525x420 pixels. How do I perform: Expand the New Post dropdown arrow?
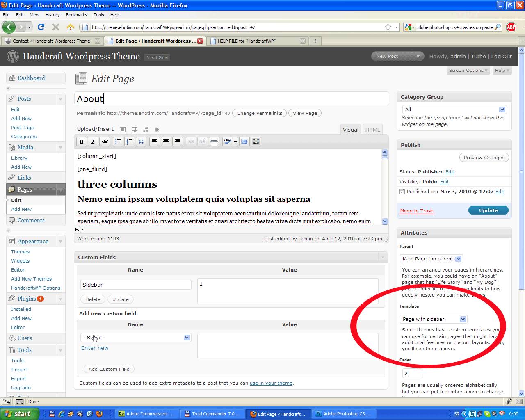tap(418, 57)
